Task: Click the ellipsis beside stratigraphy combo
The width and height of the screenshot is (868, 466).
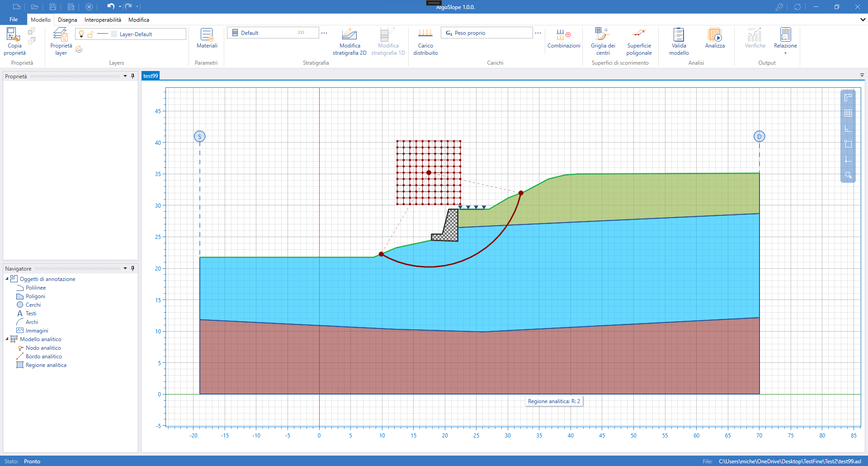Action: pyautogui.click(x=324, y=33)
